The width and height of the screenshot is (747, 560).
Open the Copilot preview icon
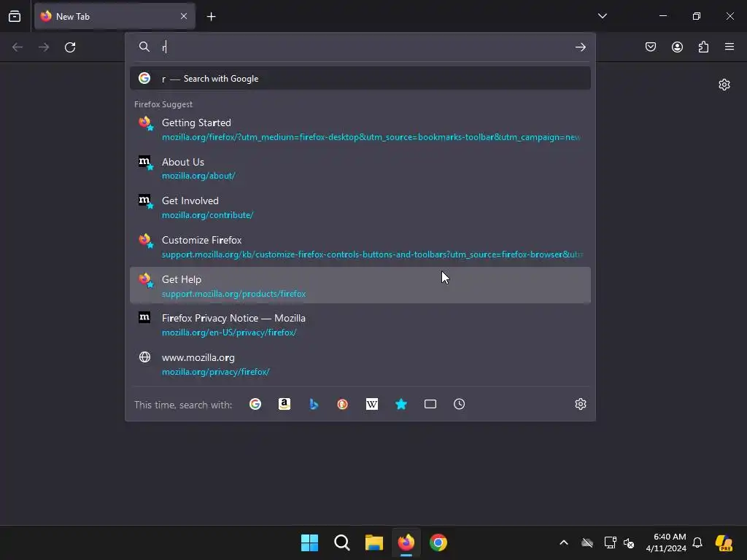pos(724,542)
